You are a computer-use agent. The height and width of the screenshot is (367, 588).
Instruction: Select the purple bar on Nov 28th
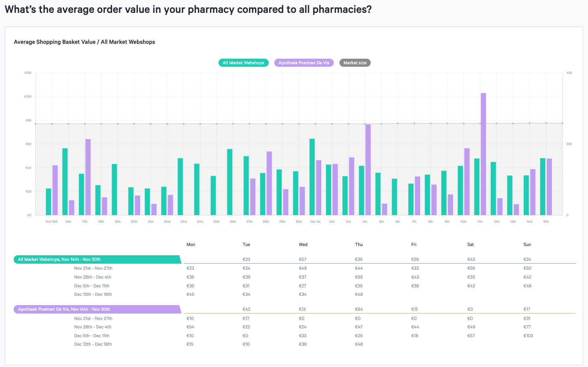269,183
